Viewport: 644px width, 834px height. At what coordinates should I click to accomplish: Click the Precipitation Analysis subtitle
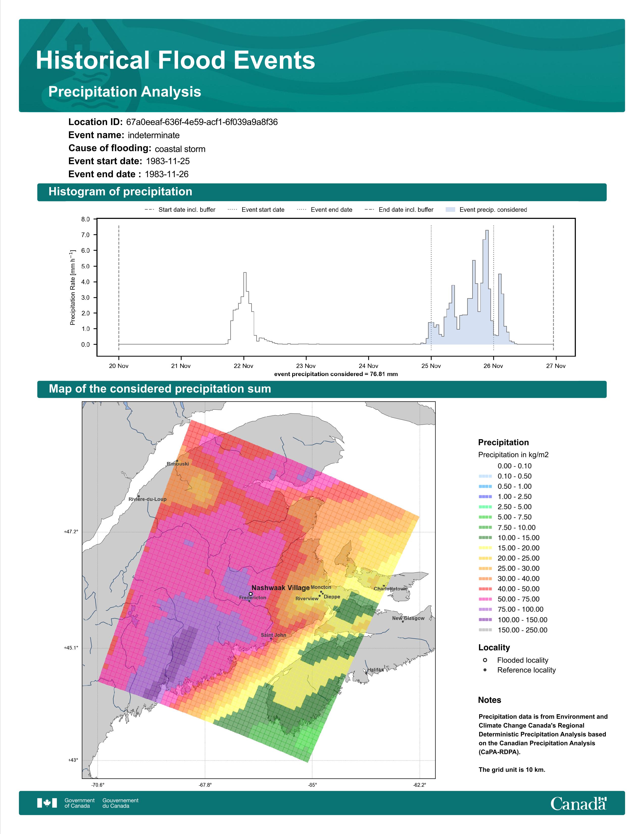(125, 92)
